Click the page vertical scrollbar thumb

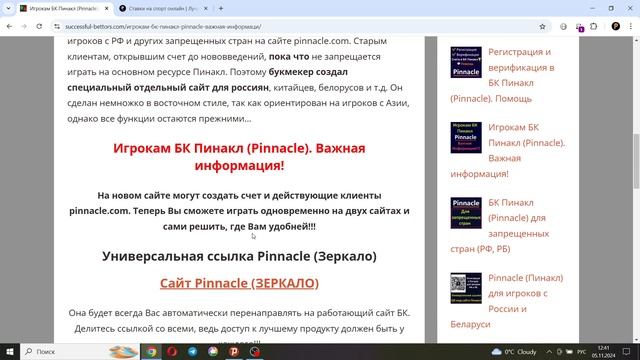click(636, 161)
